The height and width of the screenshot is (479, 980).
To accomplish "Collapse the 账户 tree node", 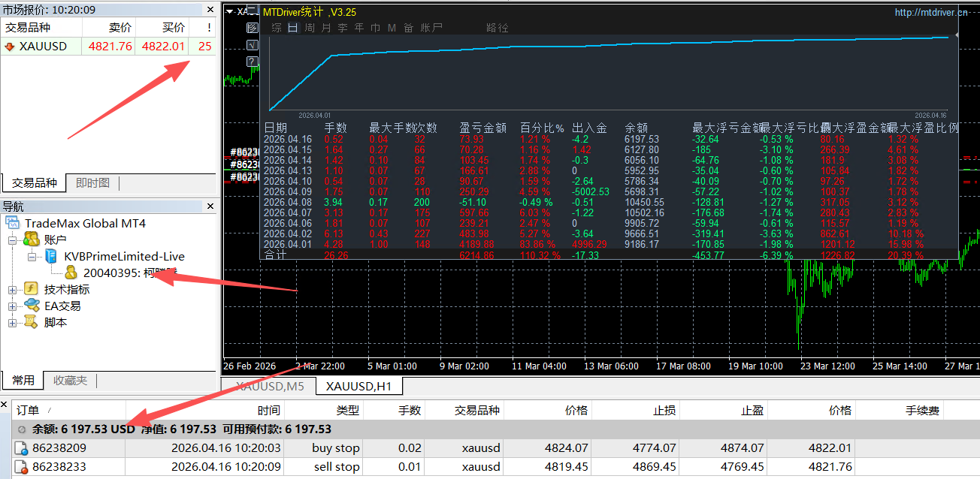I will [x=12, y=240].
